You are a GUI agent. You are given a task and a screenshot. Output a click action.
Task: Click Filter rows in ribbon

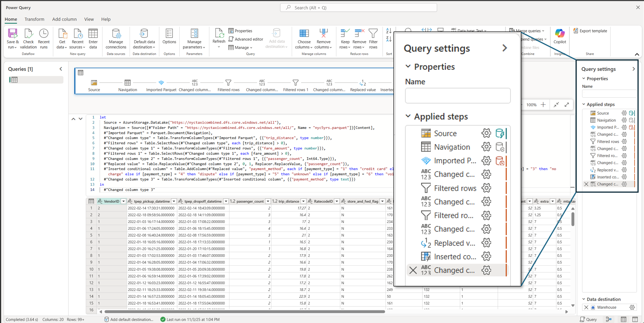373,39
